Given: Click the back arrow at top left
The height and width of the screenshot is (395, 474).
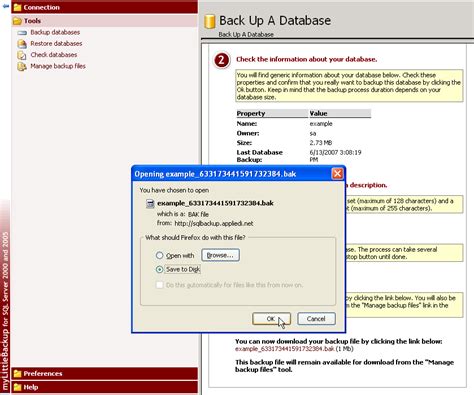Looking at the screenshot, I should point(5,6).
